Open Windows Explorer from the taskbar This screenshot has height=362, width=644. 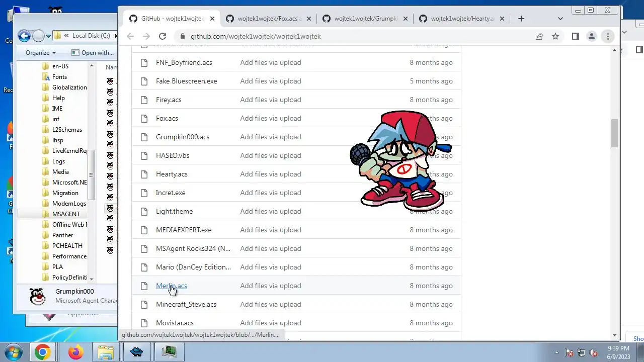(x=106, y=352)
